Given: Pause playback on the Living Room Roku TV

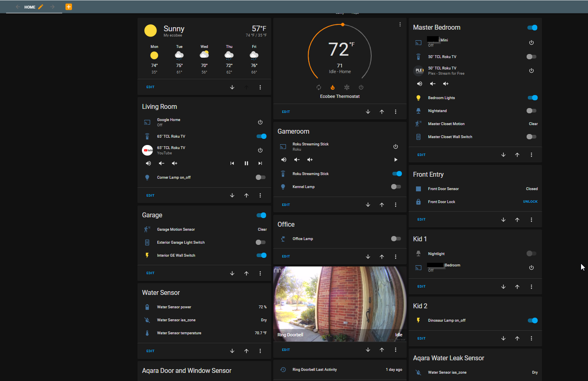Looking at the screenshot, I should tap(246, 163).
